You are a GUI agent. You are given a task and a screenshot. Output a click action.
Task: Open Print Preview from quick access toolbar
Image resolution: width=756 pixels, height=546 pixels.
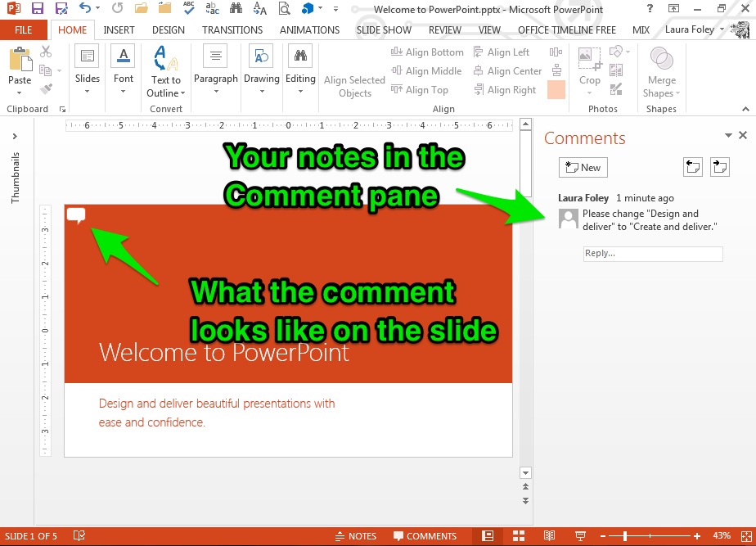coord(285,8)
